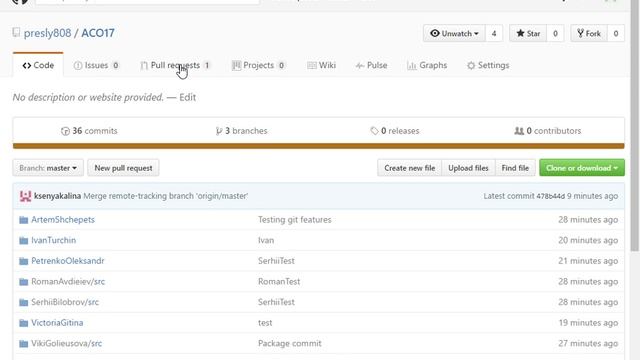
Task: Open the Branch: master dropdown
Action: [x=48, y=168]
